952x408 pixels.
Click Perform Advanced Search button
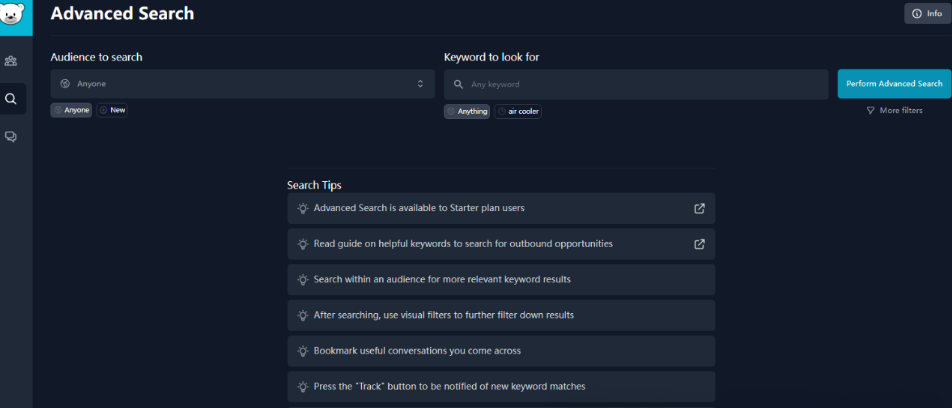tap(894, 84)
